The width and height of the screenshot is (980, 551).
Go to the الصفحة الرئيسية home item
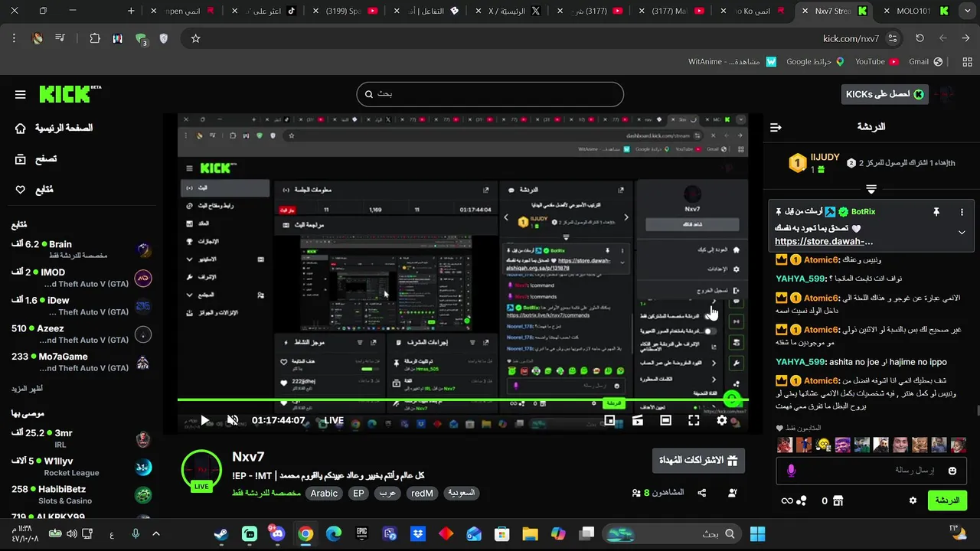(54, 129)
